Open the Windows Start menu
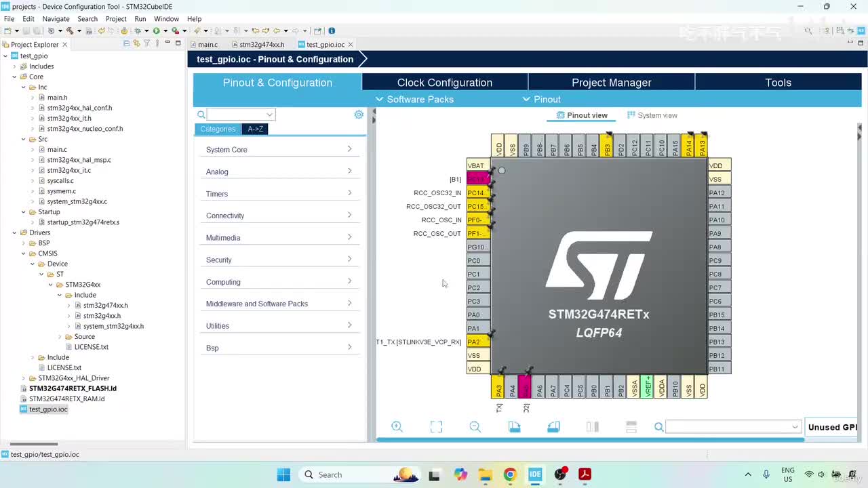This screenshot has width=868, height=488. tap(283, 474)
